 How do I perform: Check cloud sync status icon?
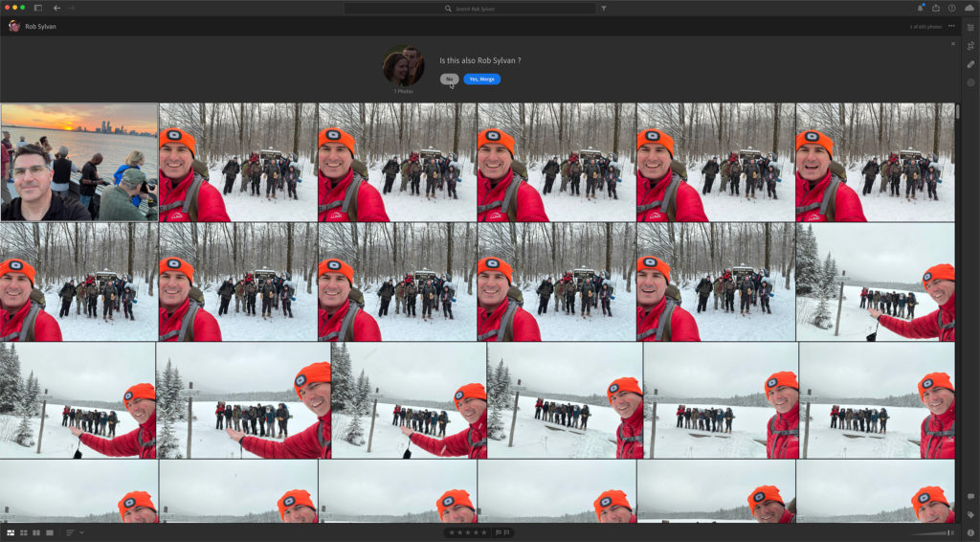point(969,8)
